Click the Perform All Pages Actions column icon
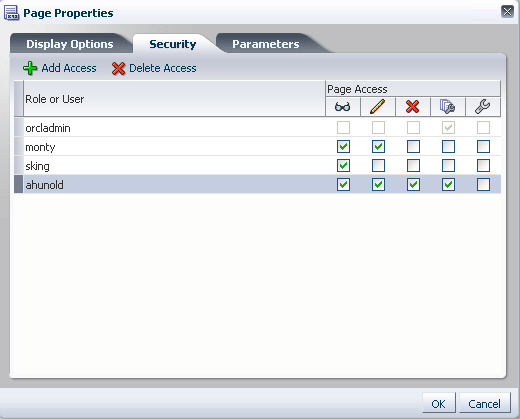 click(x=447, y=107)
